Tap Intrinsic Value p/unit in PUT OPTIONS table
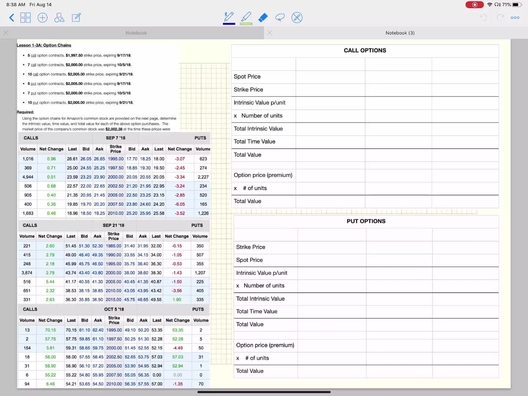Viewport: 528px width, 396px height. (x=262, y=273)
